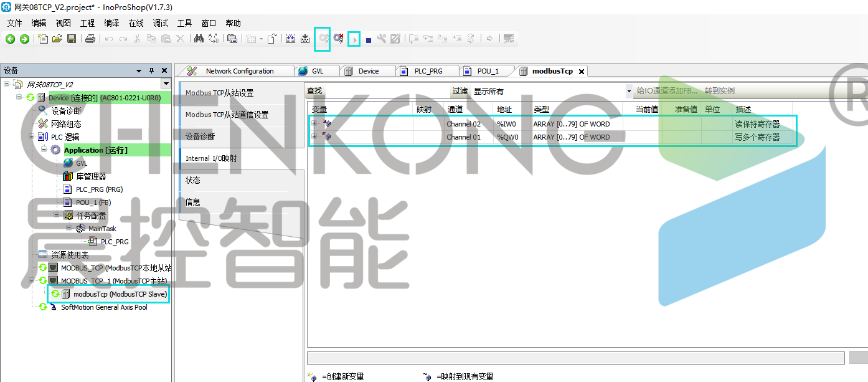Click the green Back arrow icon
Viewport: 868px width, 382px height.
pyautogui.click(x=10, y=39)
